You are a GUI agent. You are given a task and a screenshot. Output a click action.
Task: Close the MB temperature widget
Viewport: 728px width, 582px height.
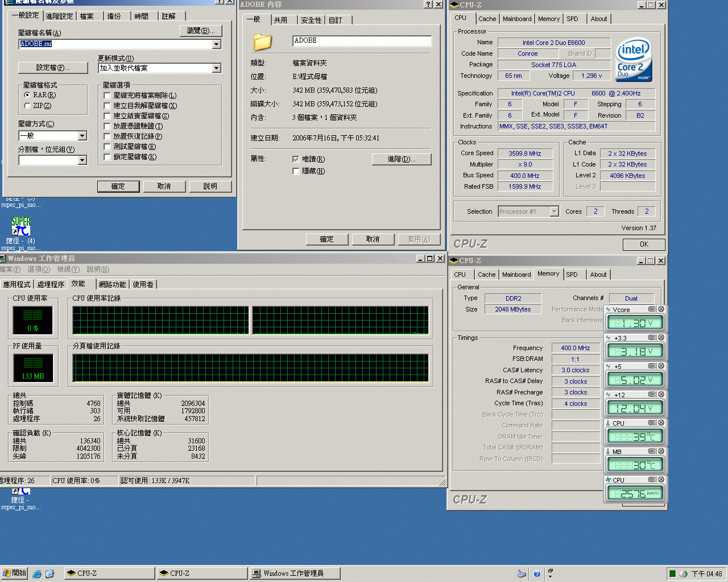(x=661, y=451)
